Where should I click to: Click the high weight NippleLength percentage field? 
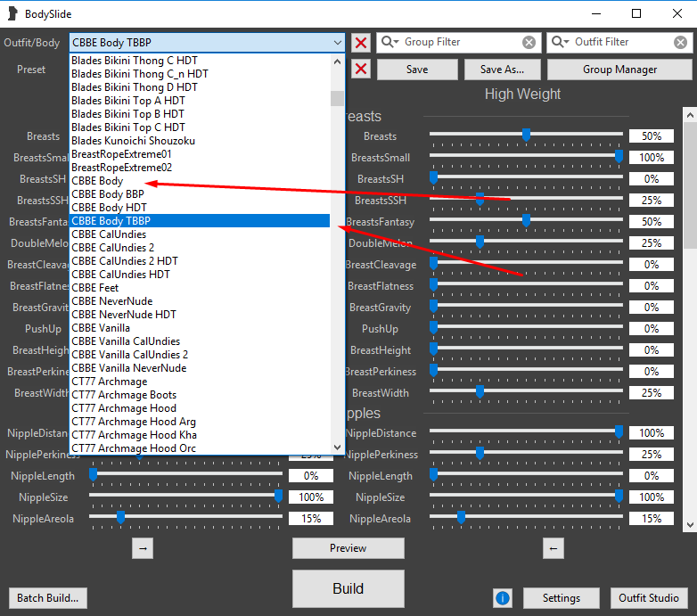651,476
